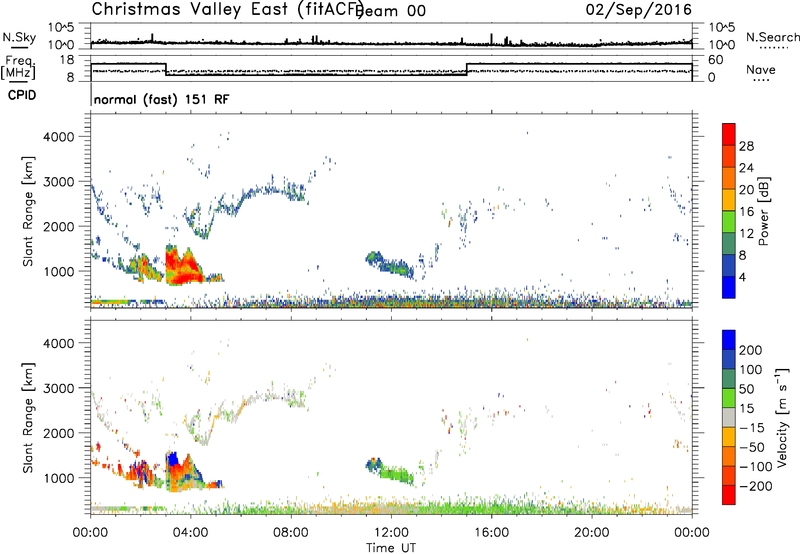Click the red top of the Power color bar
The image size is (800, 554).
click(729, 134)
